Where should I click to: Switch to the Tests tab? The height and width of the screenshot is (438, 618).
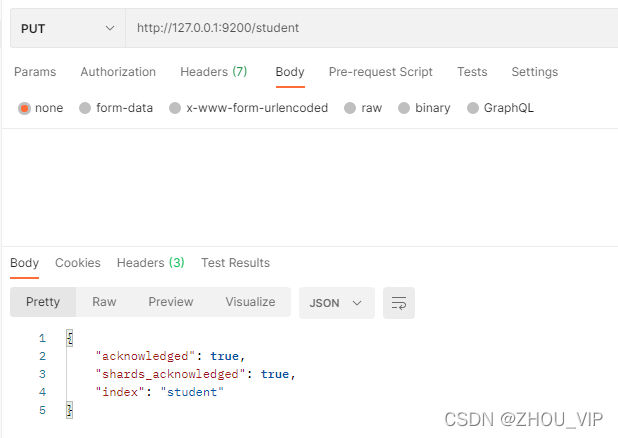(x=472, y=72)
